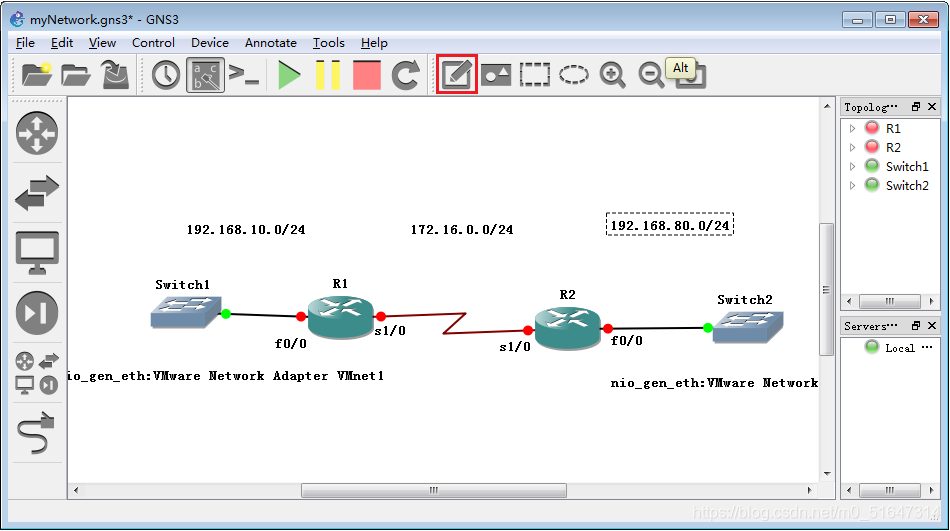This screenshot has height=531, width=950.
Task: Click canvas scroll right arrow
Action: (809, 490)
